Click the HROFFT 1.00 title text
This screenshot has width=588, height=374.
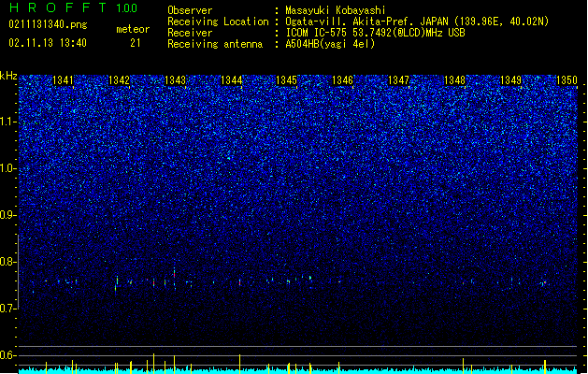[73, 7]
